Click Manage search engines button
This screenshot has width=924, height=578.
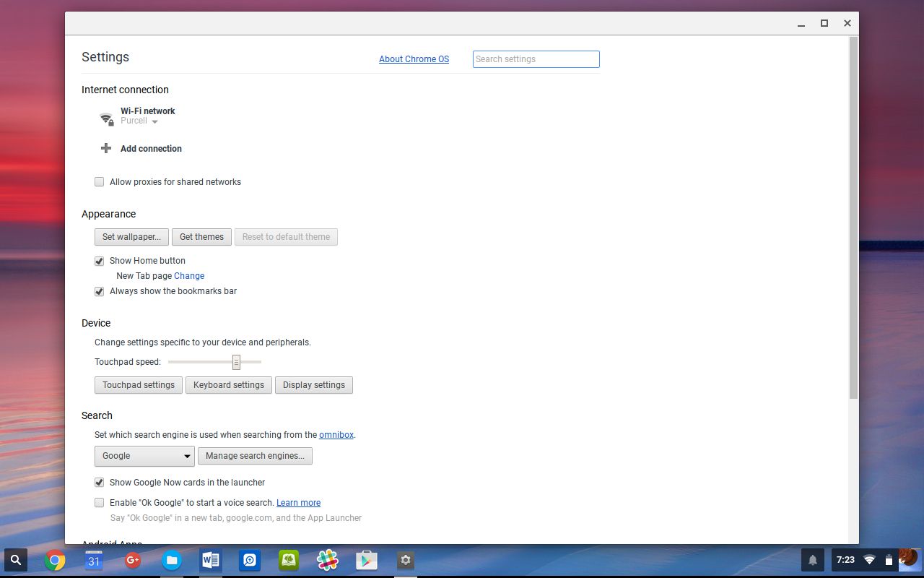click(255, 456)
